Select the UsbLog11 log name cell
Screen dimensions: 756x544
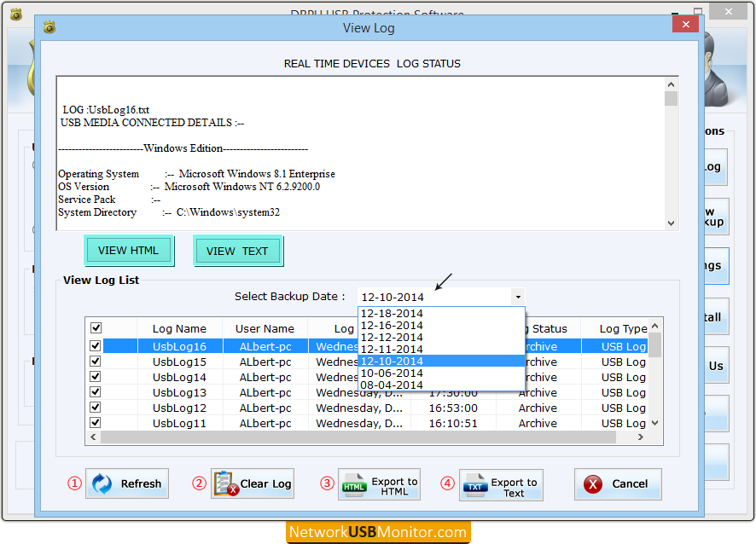pos(179,424)
